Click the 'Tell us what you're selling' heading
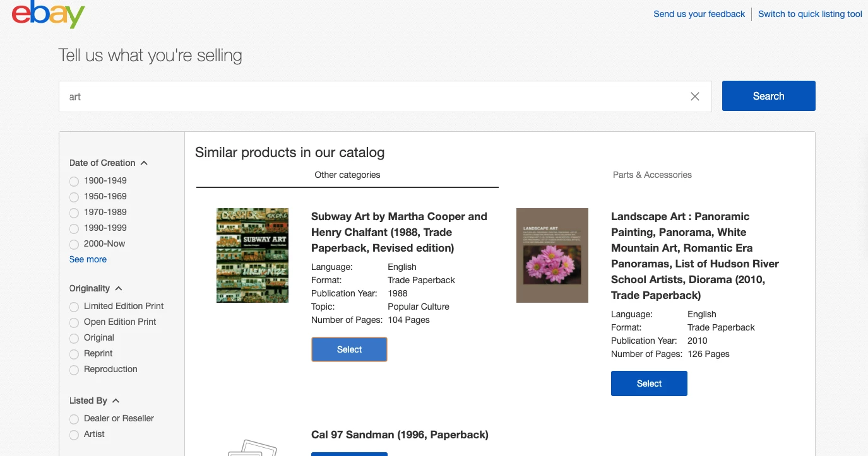 coord(150,56)
